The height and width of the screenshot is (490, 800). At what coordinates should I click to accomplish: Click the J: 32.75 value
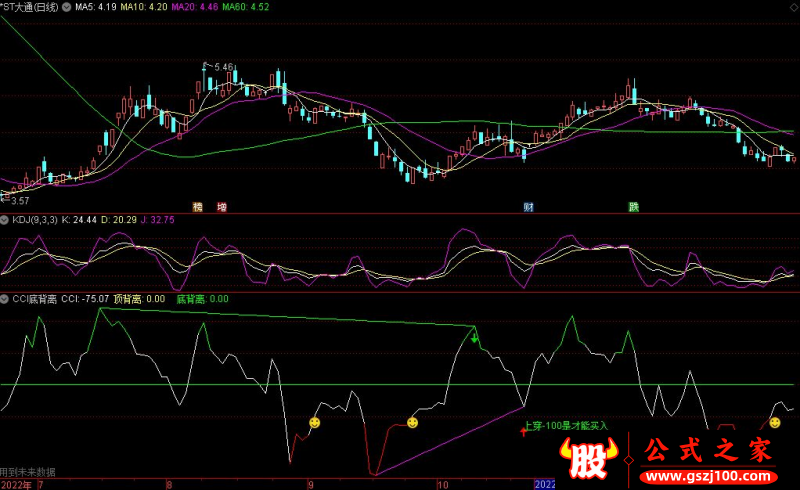tap(158, 220)
